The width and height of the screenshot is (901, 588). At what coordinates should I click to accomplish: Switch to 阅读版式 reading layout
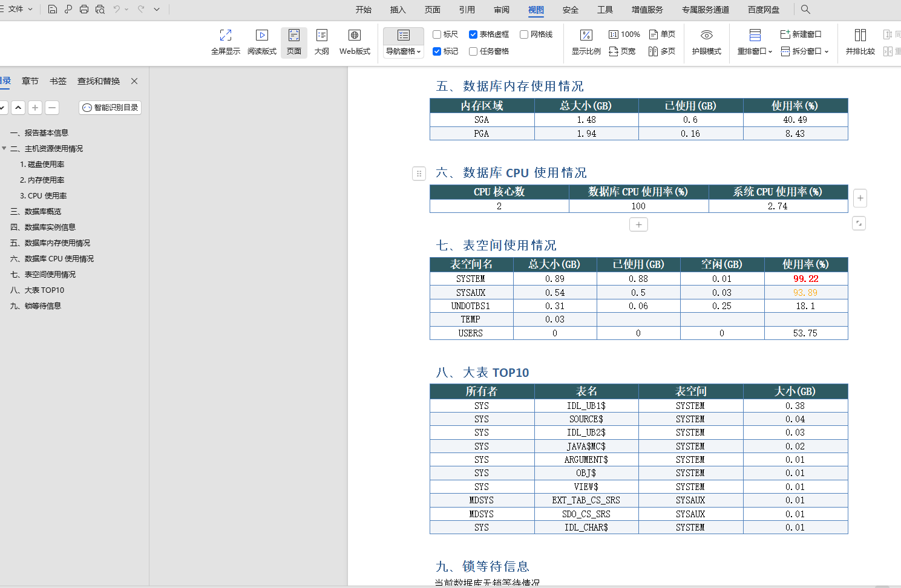(x=262, y=42)
